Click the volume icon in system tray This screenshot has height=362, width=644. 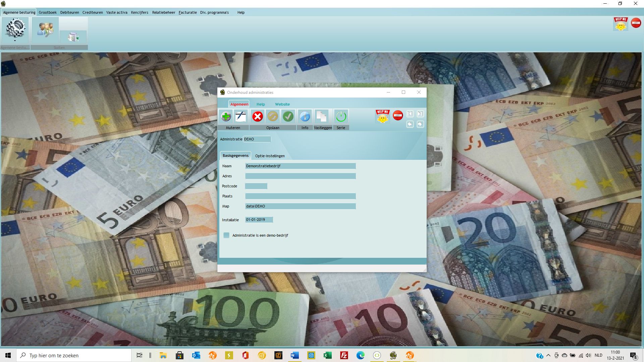[589, 355]
